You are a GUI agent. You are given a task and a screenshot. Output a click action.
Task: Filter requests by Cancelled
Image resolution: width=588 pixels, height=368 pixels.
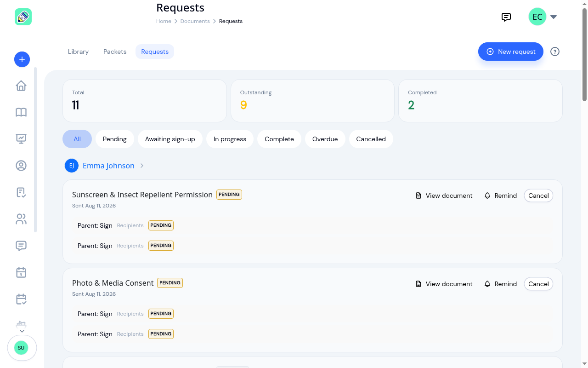tap(371, 139)
